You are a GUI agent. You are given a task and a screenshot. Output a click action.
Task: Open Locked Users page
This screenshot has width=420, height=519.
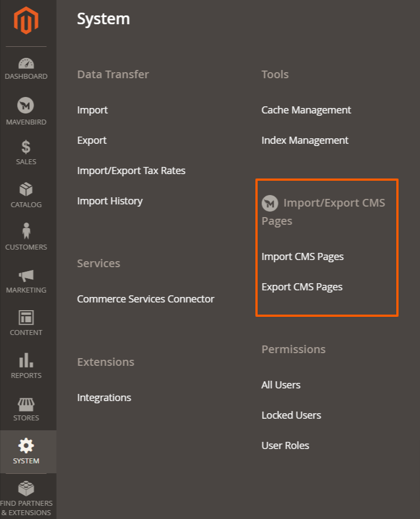coord(291,415)
